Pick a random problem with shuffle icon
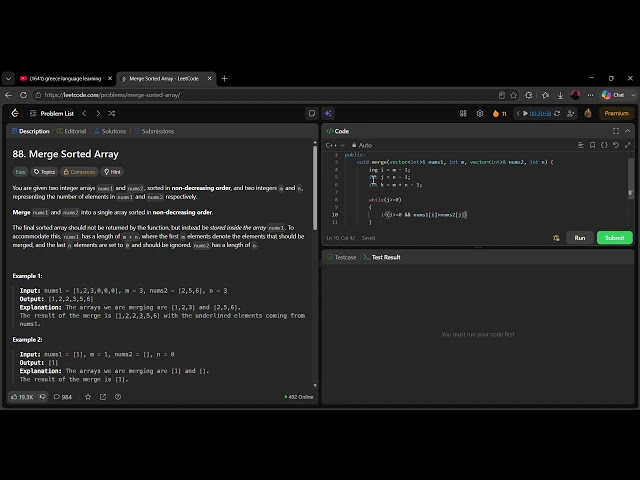Screen dimensions: 640x480 [111, 113]
